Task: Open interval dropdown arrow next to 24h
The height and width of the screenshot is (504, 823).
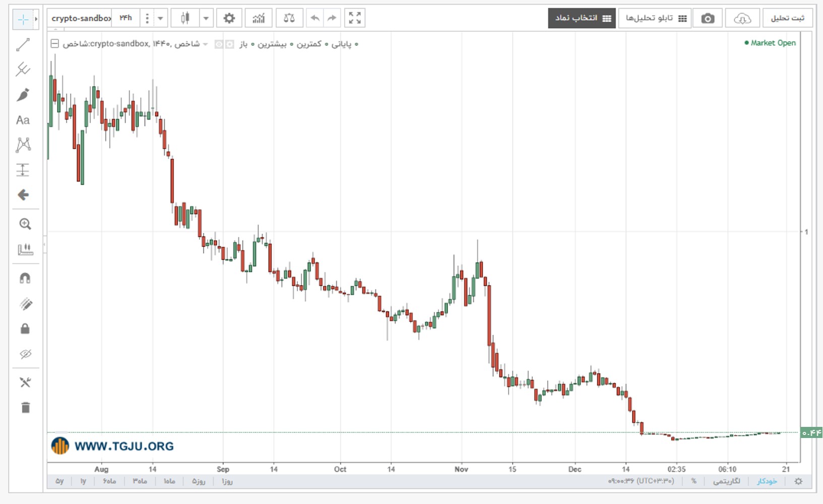Action: (x=160, y=18)
